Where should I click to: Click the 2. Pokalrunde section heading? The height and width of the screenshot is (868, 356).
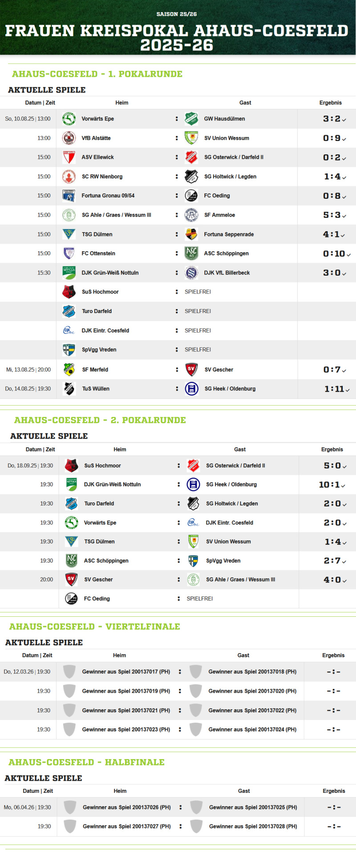(x=100, y=420)
